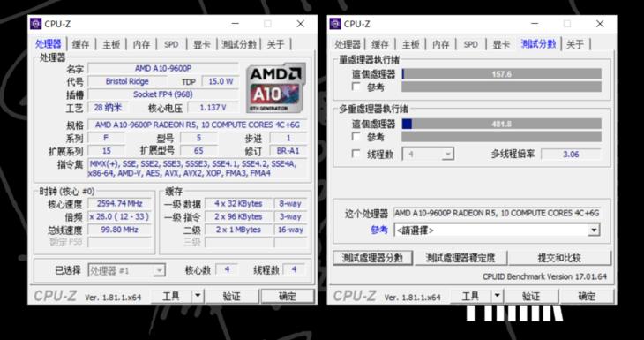Open 内存 tab in left window
The width and height of the screenshot is (644, 340).
coord(142,44)
